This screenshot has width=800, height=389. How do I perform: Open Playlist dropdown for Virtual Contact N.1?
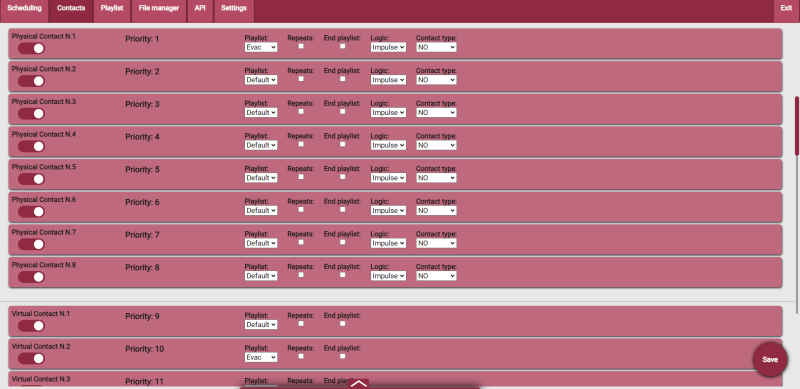pos(261,325)
